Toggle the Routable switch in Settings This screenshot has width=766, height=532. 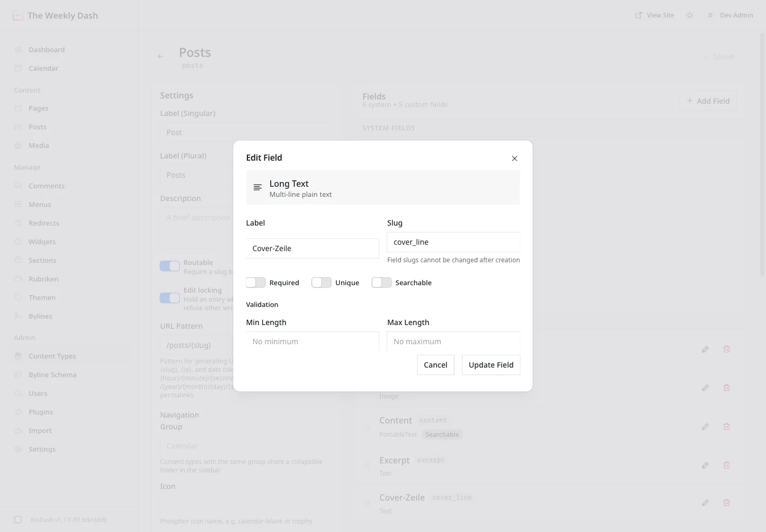point(170,266)
